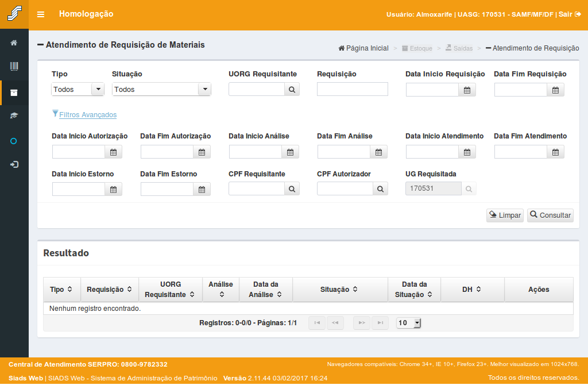Click the Ações column header
588x385 pixels.
tap(539, 289)
